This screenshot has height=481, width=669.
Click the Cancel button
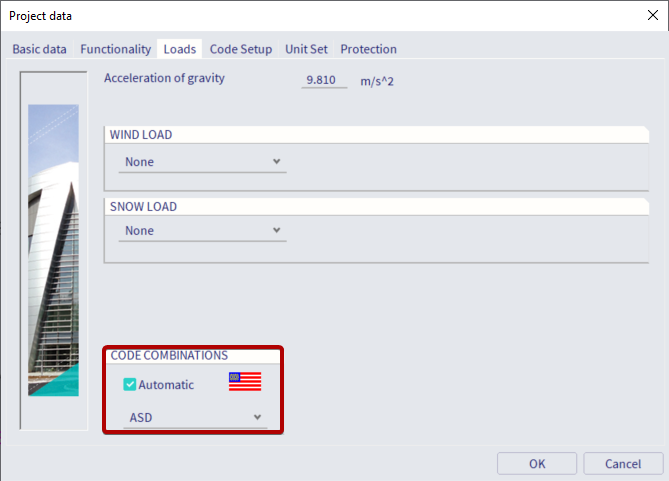pyautogui.click(x=622, y=464)
